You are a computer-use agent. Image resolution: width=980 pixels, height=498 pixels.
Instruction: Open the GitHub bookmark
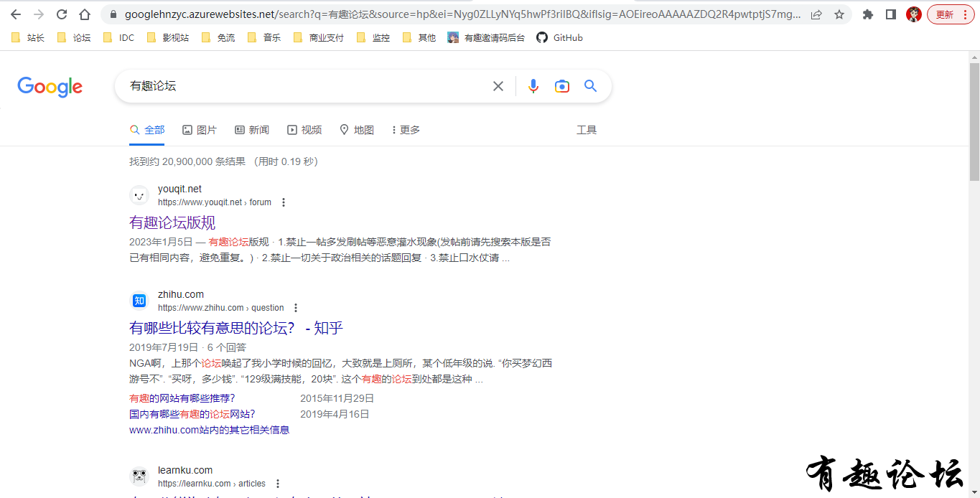(560, 37)
